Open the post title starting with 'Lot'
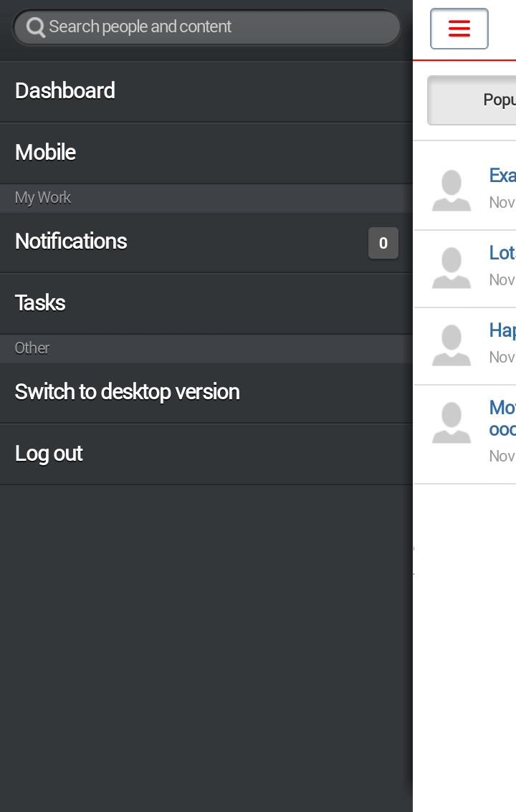The width and height of the screenshot is (516, 812). pyautogui.click(x=502, y=253)
